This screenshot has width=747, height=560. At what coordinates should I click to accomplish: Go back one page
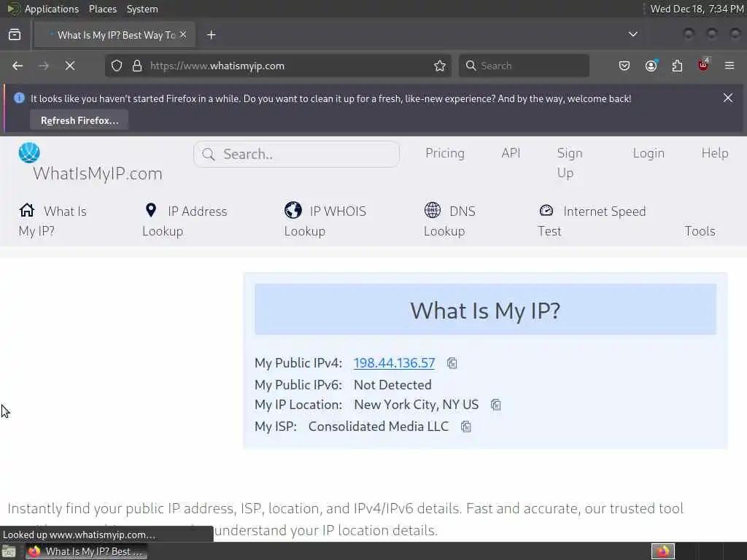point(18,66)
